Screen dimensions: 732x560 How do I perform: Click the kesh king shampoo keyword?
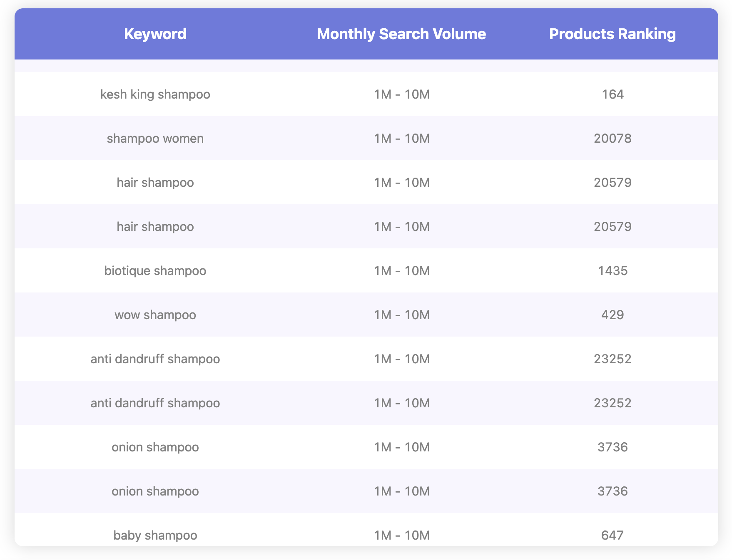coord(155,94)
